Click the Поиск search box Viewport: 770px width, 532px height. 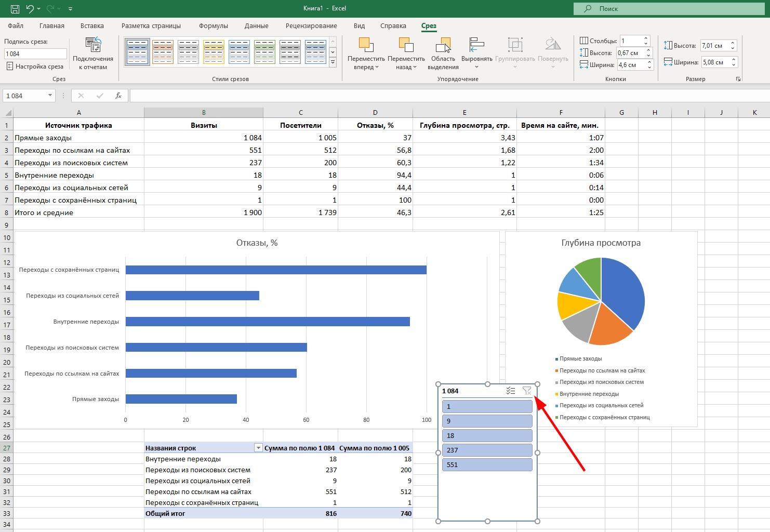tap(668, 8)
